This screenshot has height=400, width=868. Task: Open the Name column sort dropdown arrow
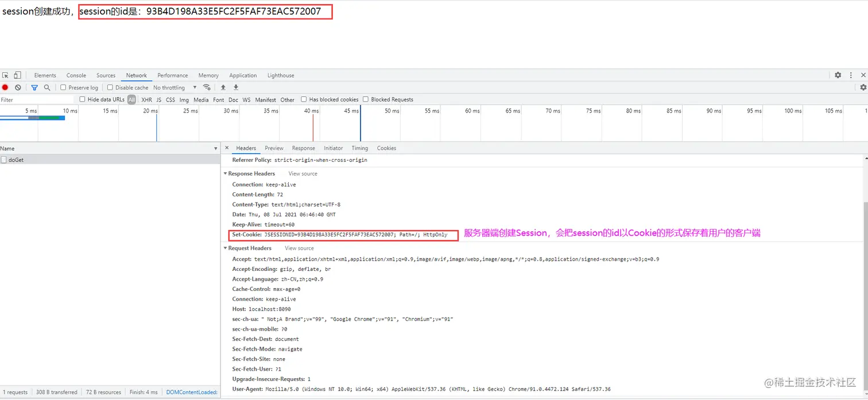[x=215, y=149]
